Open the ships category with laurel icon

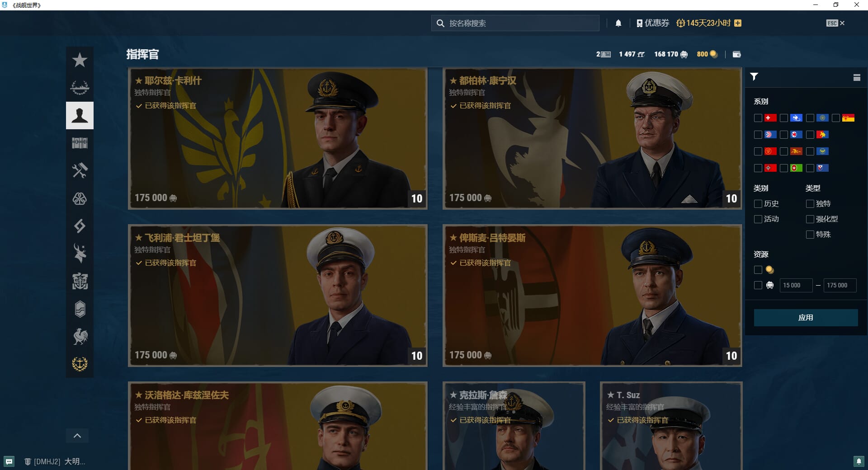coord(80,88)
